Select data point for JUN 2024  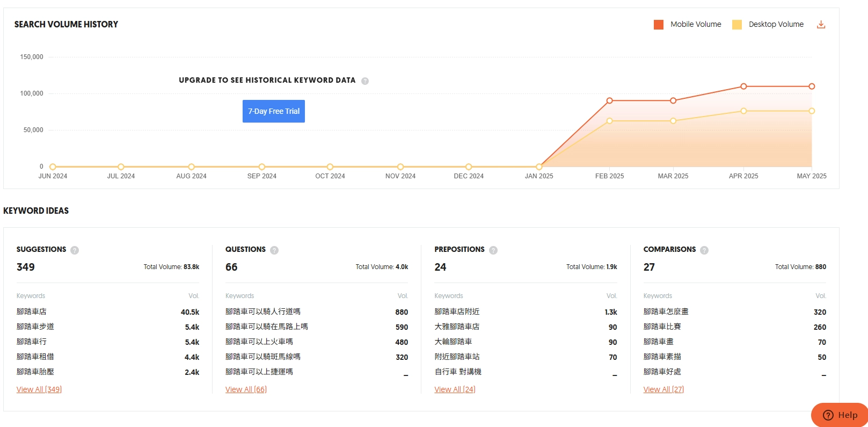click(x=53, y=167)
